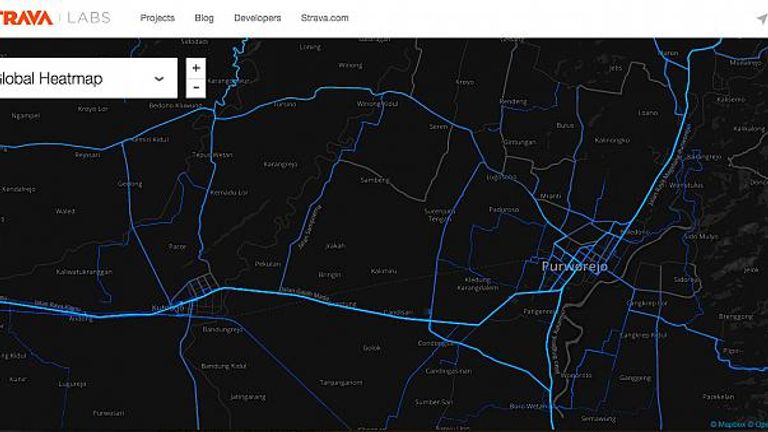Open the Projects menu
This screenshot has height=432, width=768.
pyautogui.click(x=157, y=18)
